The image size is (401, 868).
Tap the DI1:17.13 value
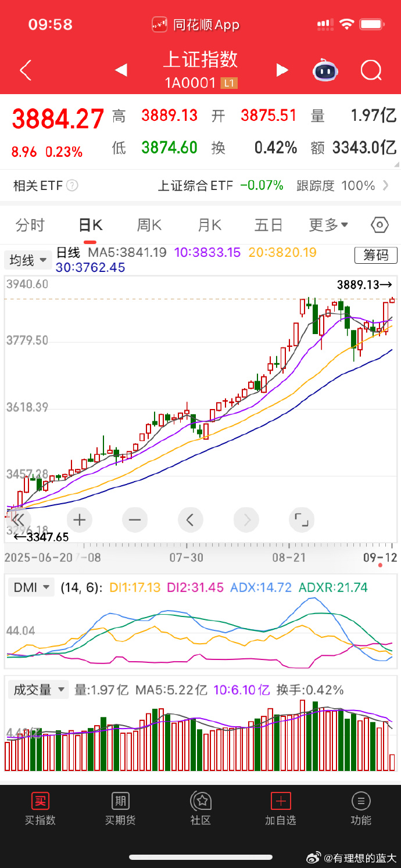click(134, 587)
